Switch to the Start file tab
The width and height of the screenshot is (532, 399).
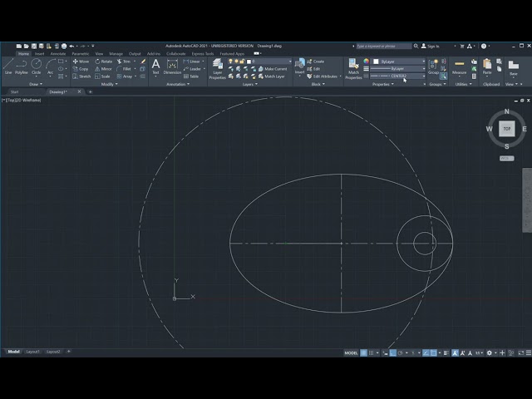click(15, 92)
